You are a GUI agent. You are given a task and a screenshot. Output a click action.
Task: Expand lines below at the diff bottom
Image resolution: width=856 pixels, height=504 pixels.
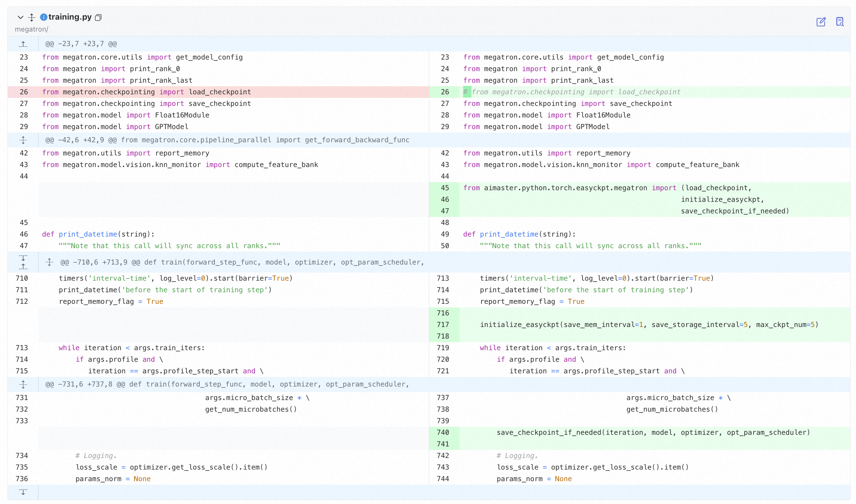[23, 492]
